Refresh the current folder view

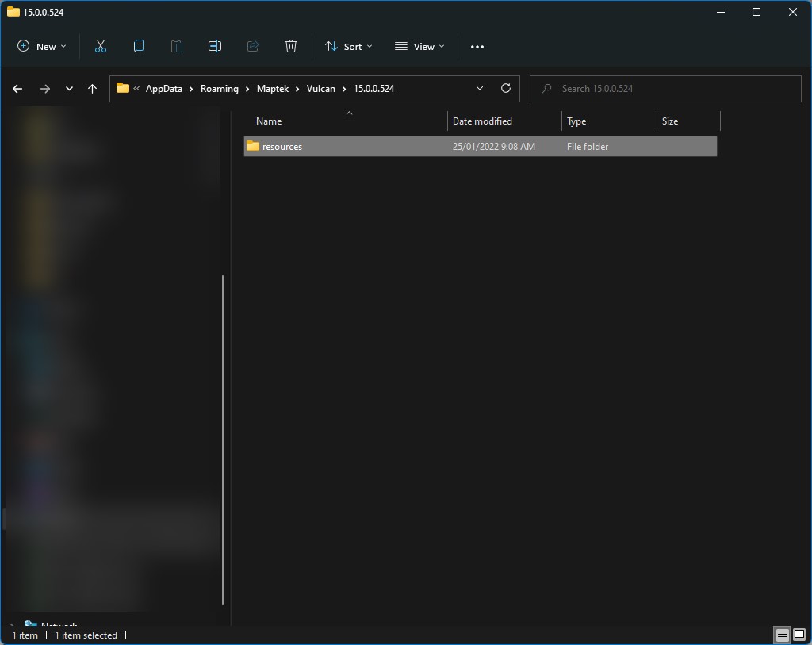[x=506, y=88]
